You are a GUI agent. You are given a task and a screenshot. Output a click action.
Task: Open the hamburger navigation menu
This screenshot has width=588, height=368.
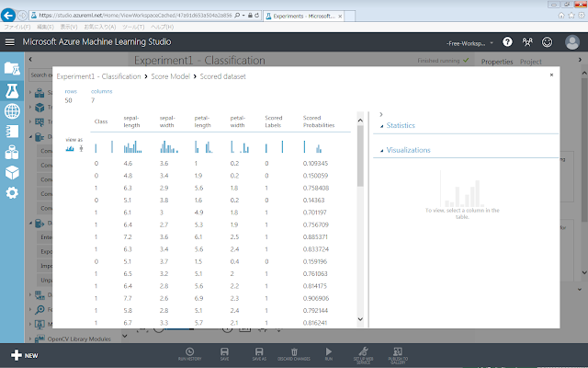(10, 42)
